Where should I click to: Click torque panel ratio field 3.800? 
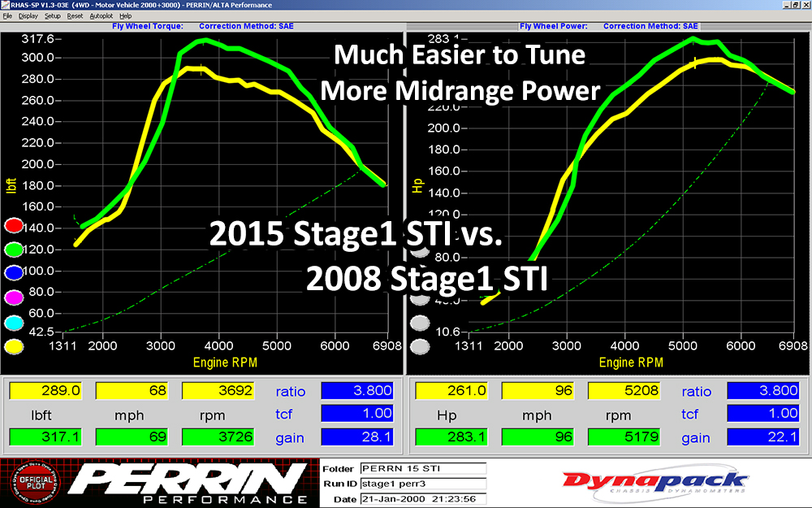point(357,390)
